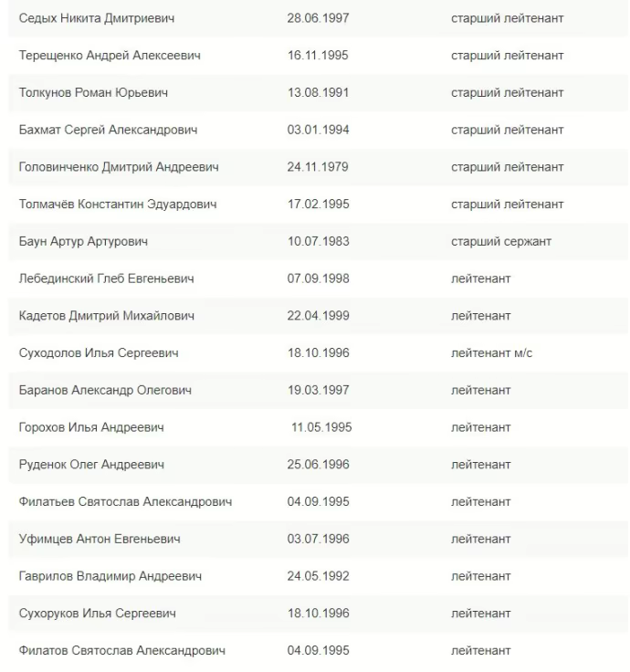Select the name Кадетов Дмитрий Михайлович
The height and width of the screenshot is (672, 630).
coord(106,316)
